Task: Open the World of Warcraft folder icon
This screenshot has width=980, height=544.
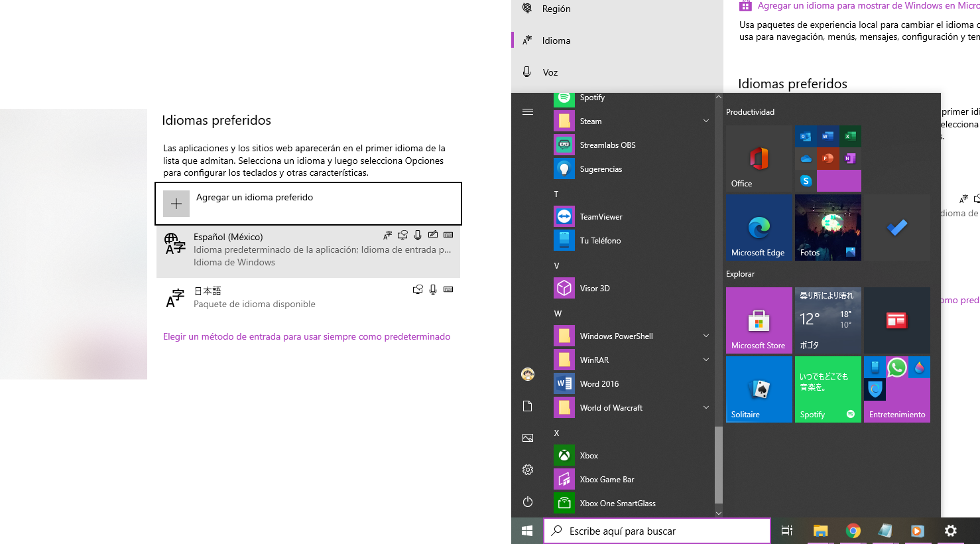Action: point(564,408)
